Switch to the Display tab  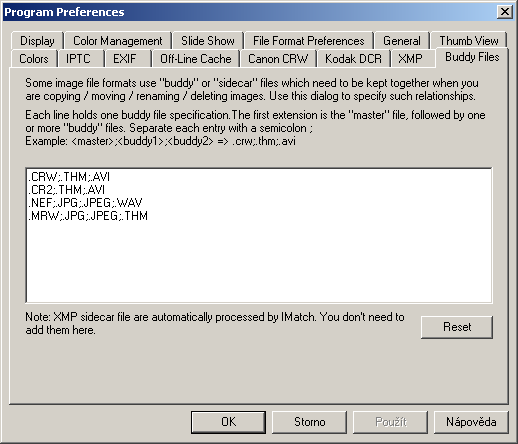[x=37, y=41]
